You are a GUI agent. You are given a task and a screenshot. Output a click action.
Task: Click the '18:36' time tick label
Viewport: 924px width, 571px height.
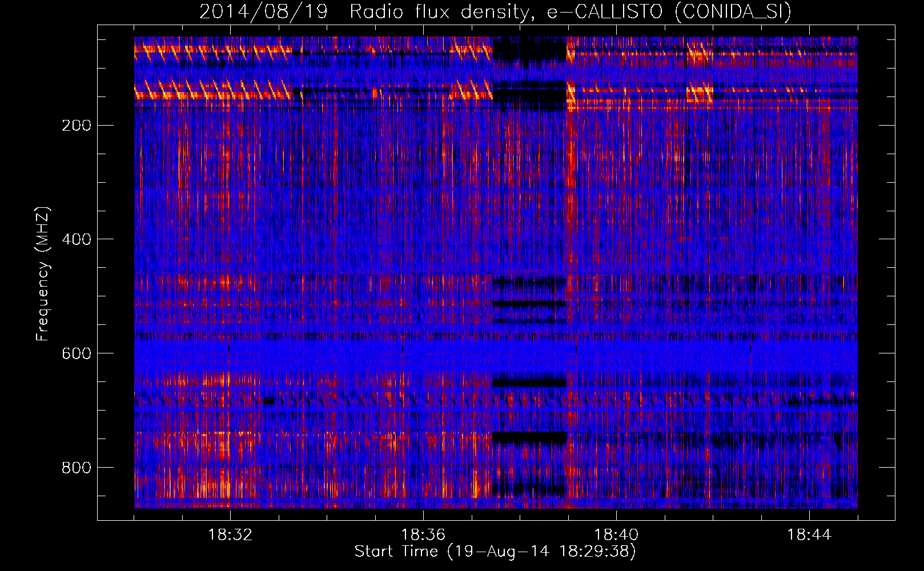point(423,535)
